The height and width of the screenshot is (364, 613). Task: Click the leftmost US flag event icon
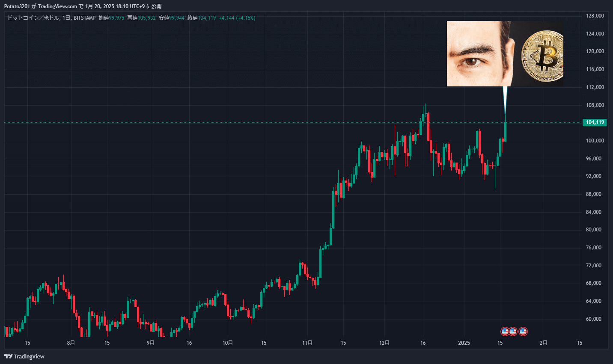pos(505,331)
